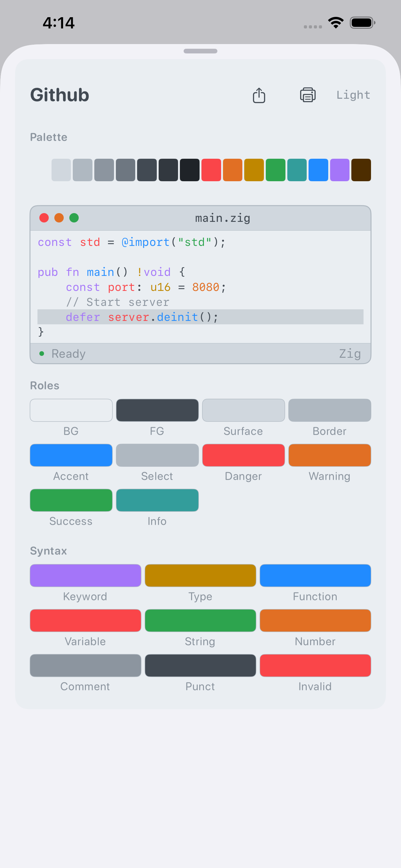The height and width of the screenshot is (868, 401).
Task: Click the '// Start server' comment line
Action: [117, 302]
